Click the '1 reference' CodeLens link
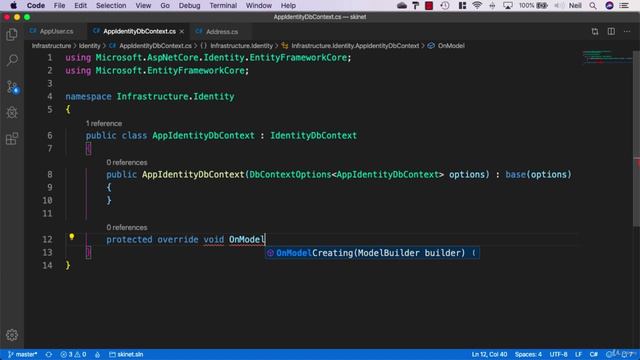The height and width of the screenshot is (360, 640). 104,123
